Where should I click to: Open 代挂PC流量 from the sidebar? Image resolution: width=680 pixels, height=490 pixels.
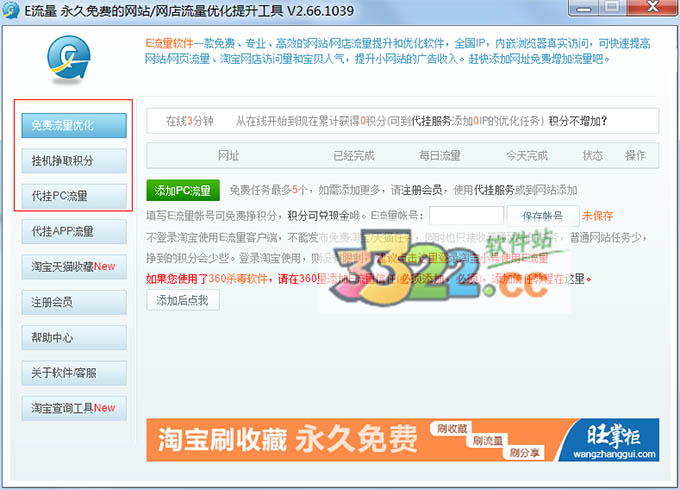click(x=74, y=196)
